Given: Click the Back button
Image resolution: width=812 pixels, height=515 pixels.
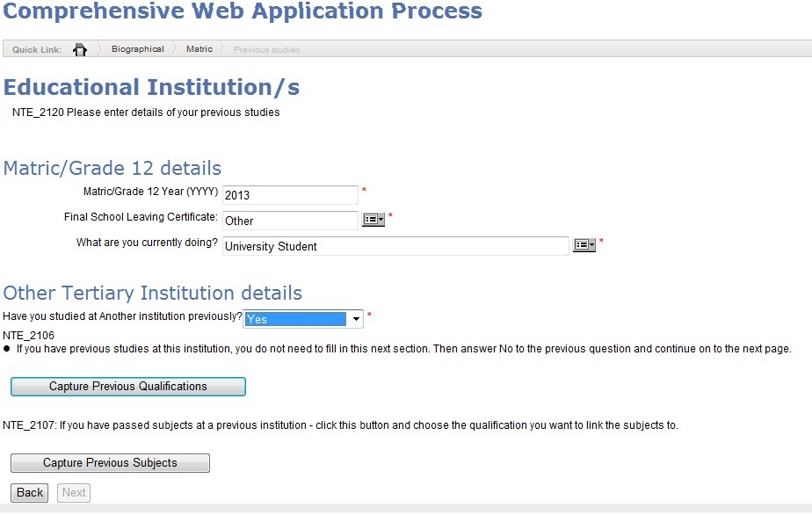Looking at the screenshot, I should 30,492.
